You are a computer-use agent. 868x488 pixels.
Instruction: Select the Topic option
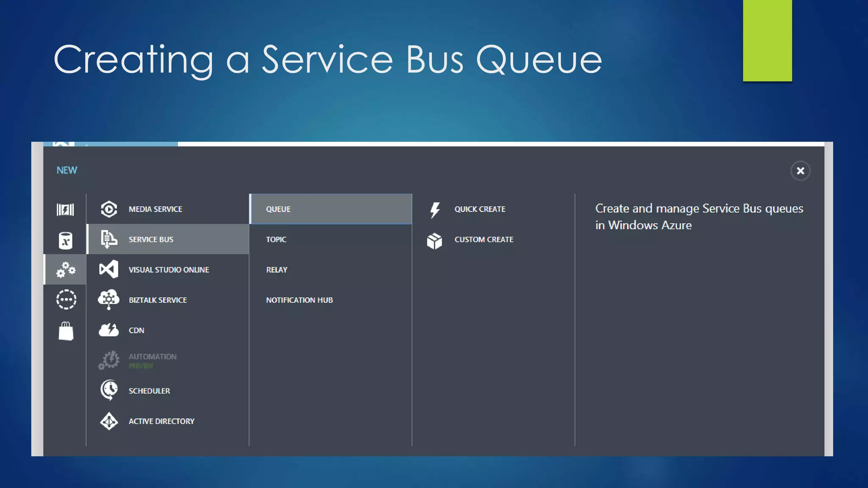276,239
